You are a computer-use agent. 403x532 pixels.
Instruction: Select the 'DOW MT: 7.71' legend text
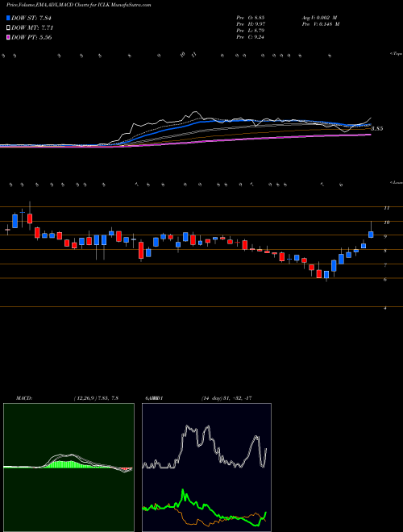(x=32, y=28)
